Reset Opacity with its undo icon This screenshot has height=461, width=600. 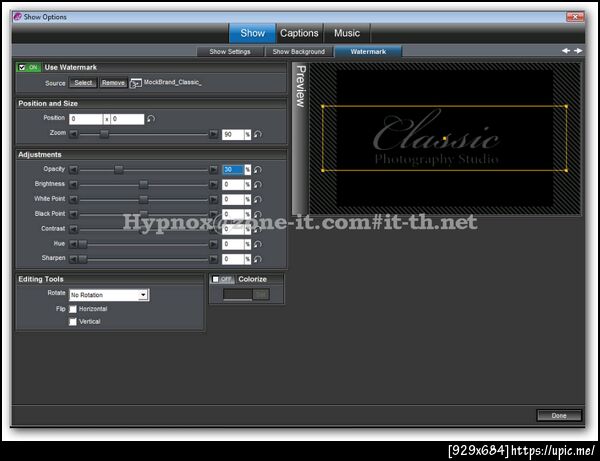pos(258,169)
